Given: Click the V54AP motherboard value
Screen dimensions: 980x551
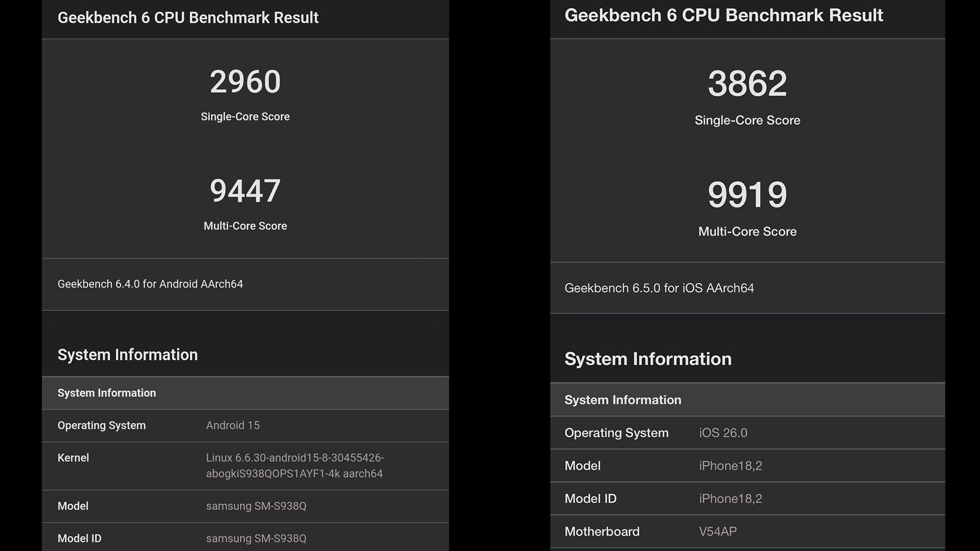Looking at the screenshot, I should (x=718, y=532).
